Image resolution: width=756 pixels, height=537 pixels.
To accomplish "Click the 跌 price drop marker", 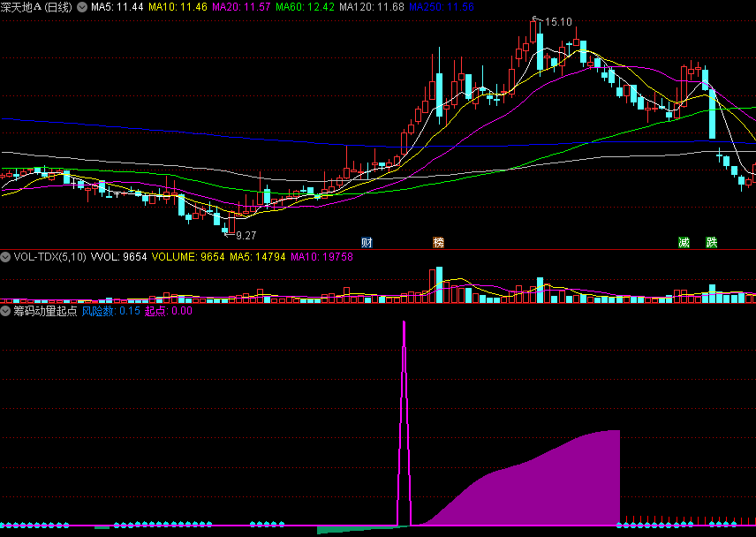I will coord(711,242).
